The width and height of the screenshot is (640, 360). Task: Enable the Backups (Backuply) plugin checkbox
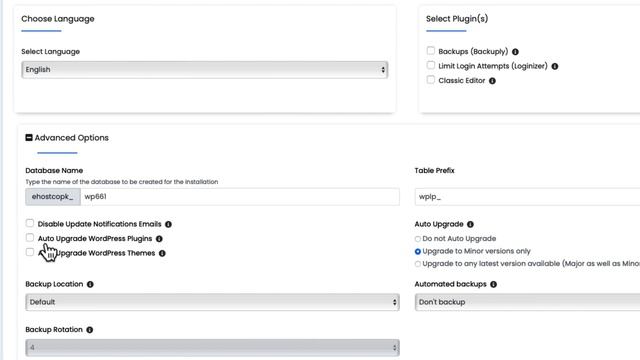point(431,51)
